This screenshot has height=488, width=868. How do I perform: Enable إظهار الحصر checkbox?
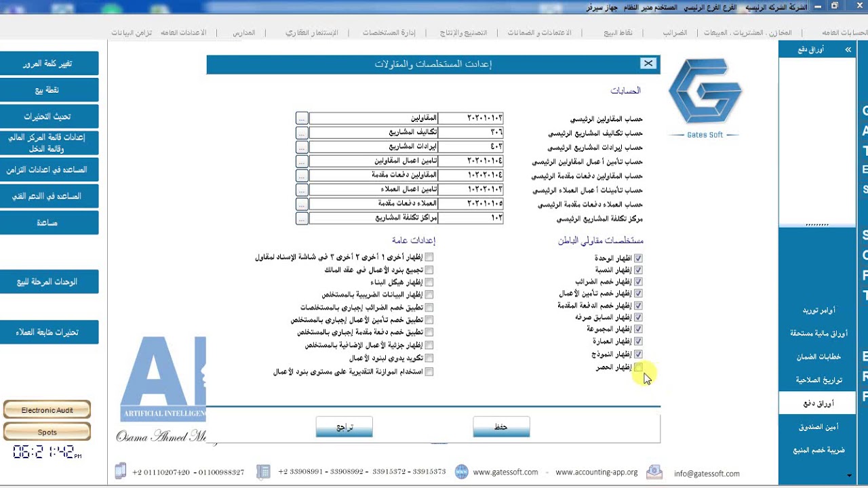pyautogui.click(x=638, y=367)
